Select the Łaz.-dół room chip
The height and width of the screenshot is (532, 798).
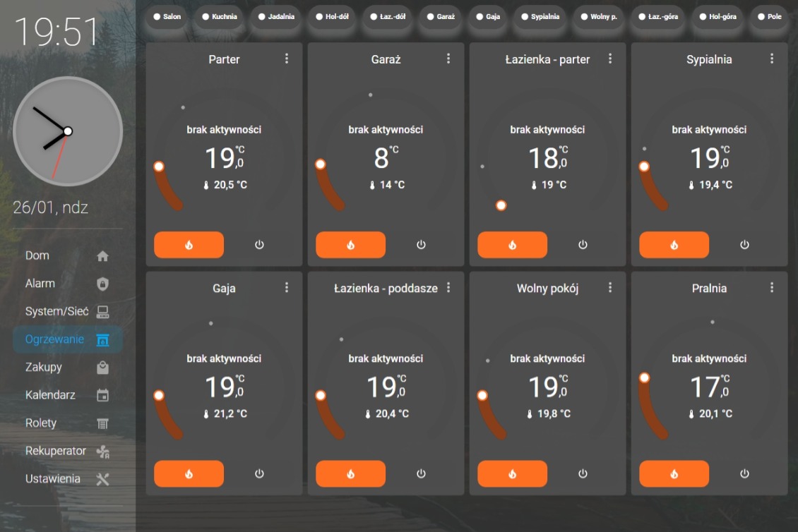point(388,17)
